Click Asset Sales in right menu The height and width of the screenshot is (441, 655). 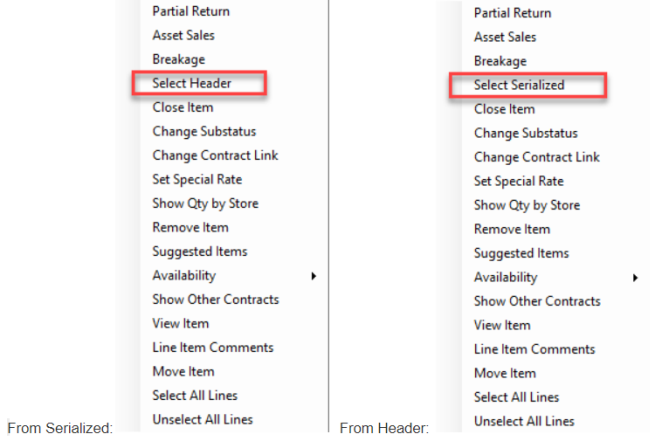click(505, 37)
